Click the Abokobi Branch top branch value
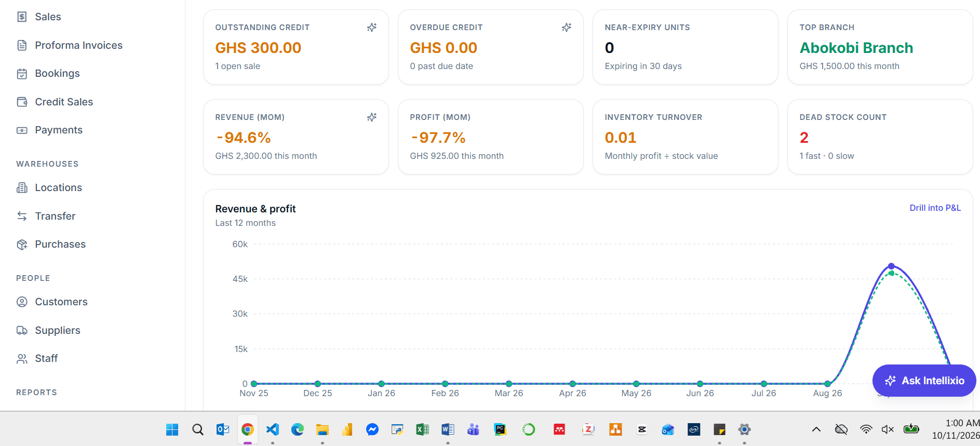Viewport: 980px width, 446px height. tap(856, 48)
